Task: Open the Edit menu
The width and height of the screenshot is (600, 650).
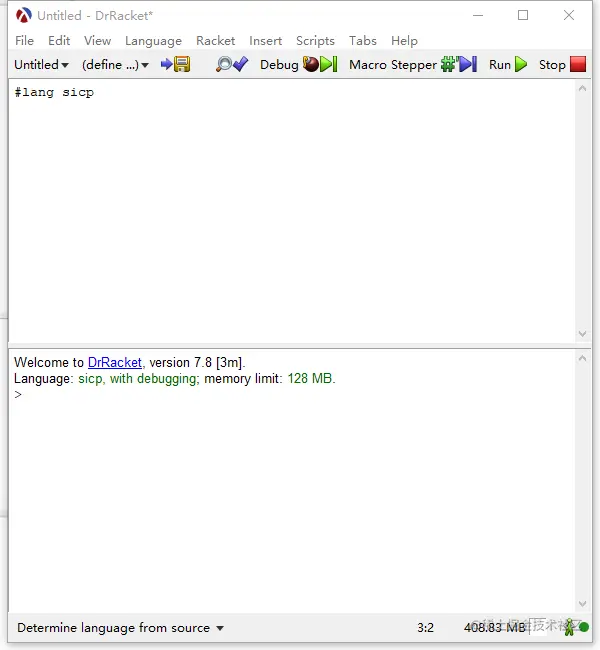Action: coord(59,41)
